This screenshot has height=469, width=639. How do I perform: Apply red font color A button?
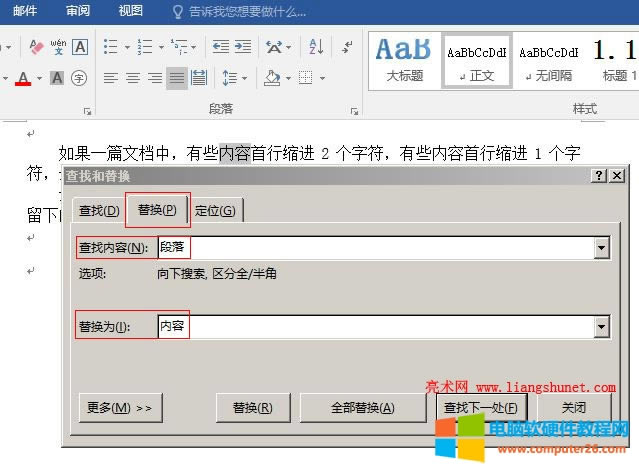pyautogui.click(x=23, y=78)
